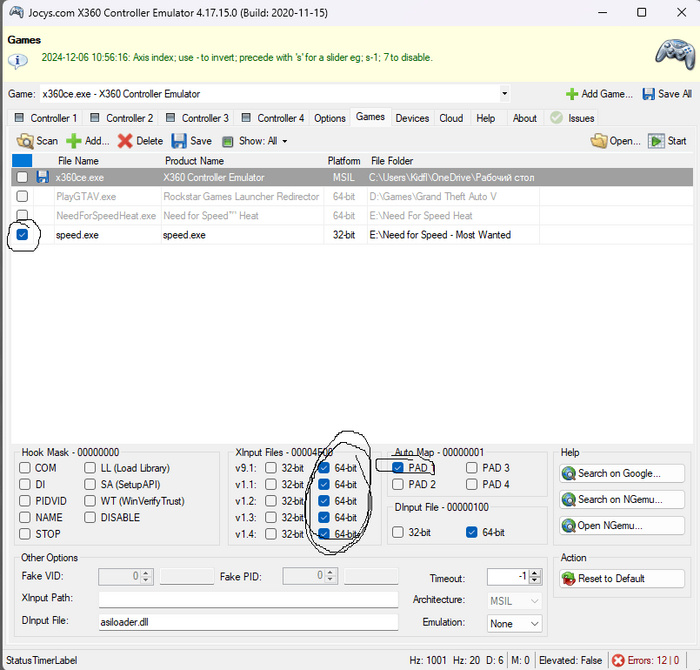Image resolution: width=700 pixels, height=670 pixels.
Task: Click the Save disk icon in games toolbar
Action: coord(179,141)
